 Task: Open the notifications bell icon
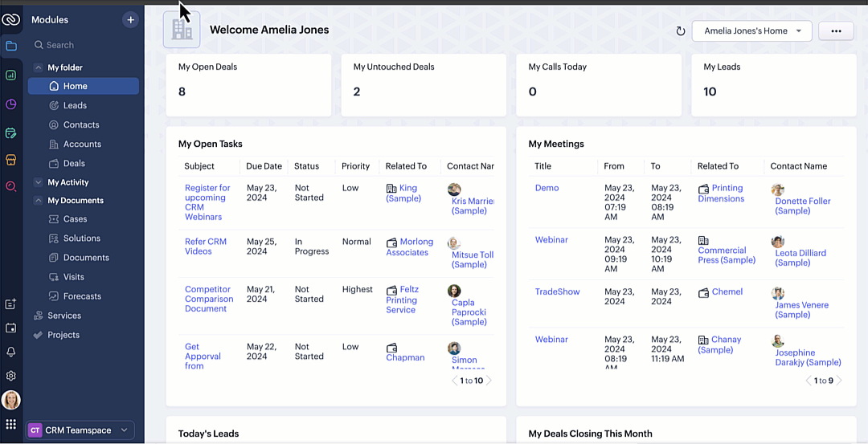[11, 352]
